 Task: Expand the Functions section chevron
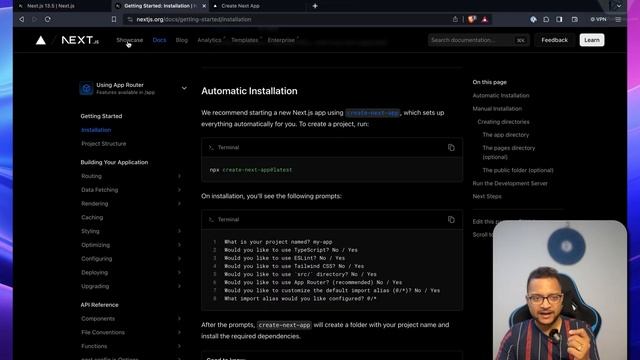click(179, 346)
